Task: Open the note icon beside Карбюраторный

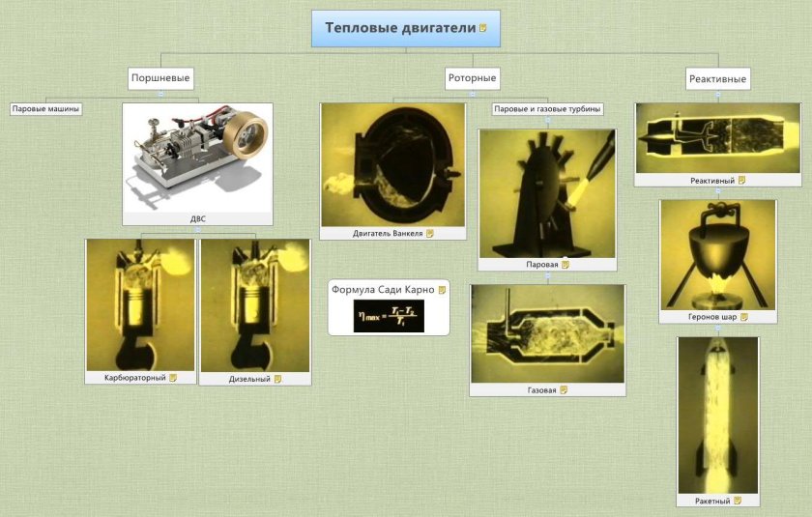Action: pos(173,378)
